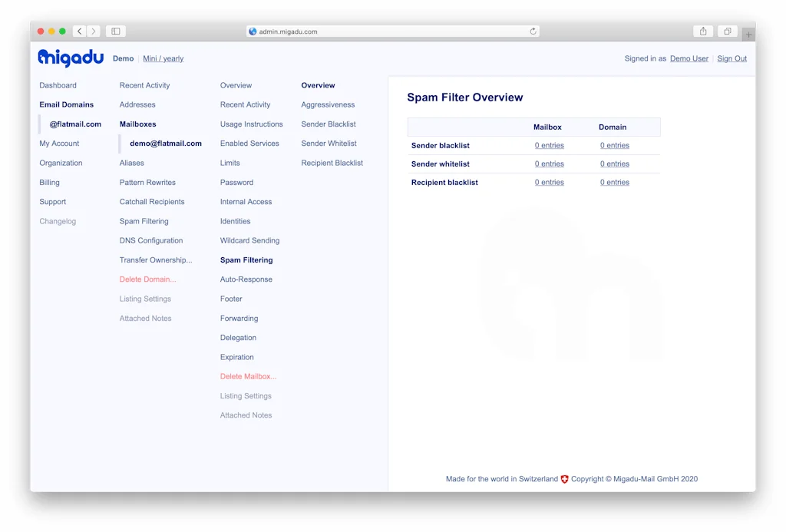Screen dimensions: 786x532
Task: Open Internal Access
Action: pos(246,202)
